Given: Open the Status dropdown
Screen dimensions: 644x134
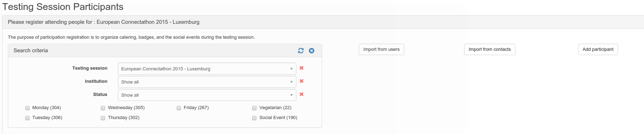Looking at the screenshot, I should [207, 95].
